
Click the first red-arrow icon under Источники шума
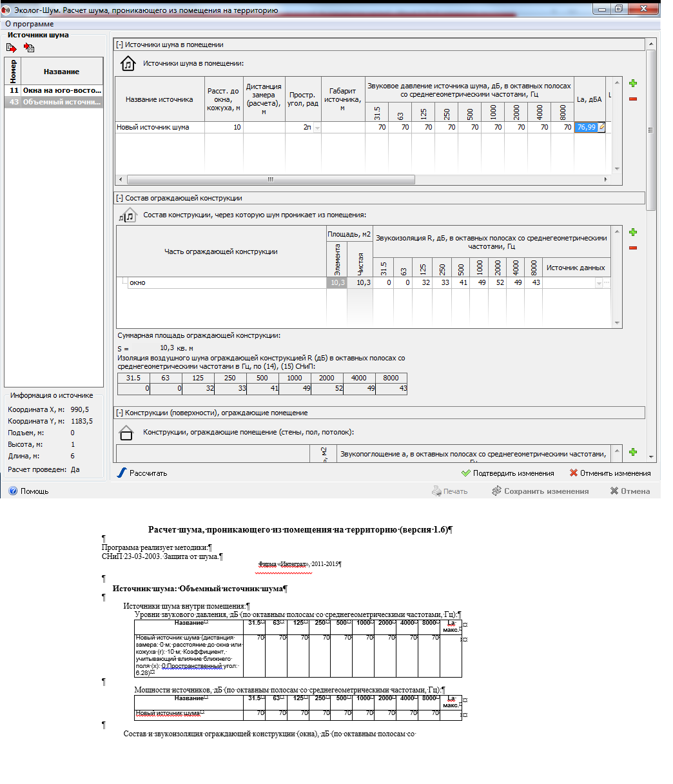[x=12, y=48]
